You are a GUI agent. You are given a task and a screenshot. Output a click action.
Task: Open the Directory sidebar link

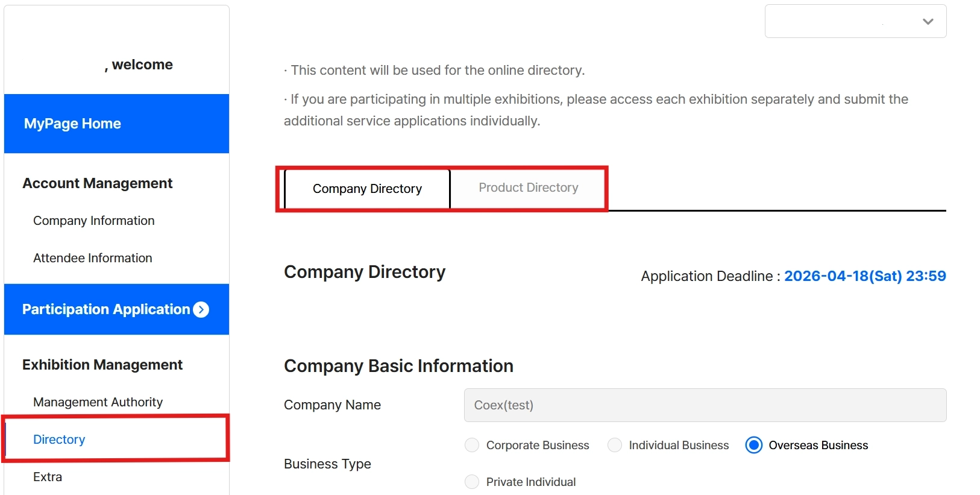coord(59,440)
